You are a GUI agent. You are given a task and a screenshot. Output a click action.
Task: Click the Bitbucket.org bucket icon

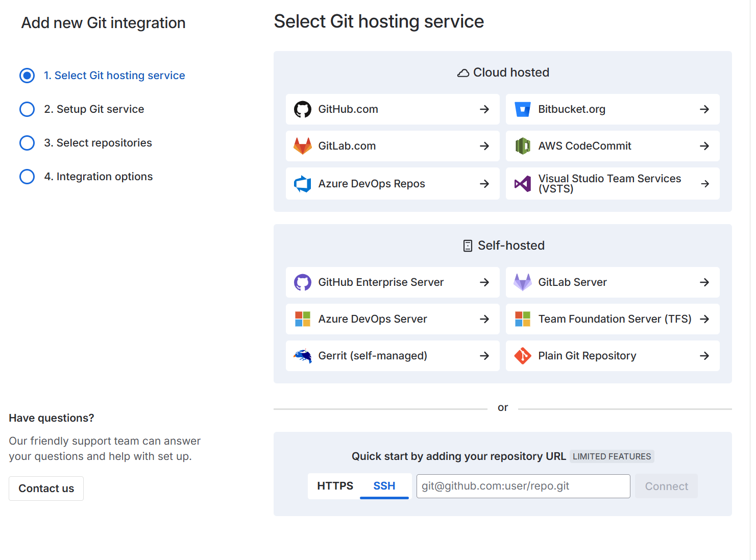tap(522, 109)
